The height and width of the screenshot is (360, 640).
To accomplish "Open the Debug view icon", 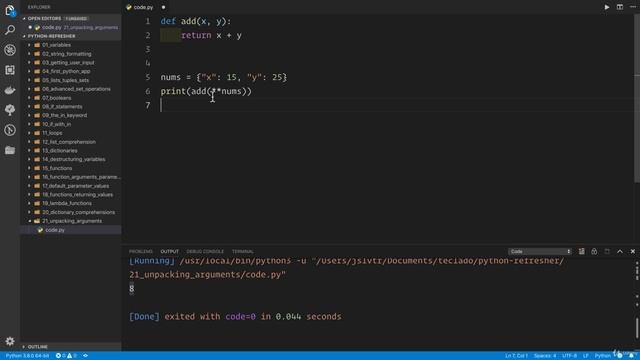I will coord(10,50).
